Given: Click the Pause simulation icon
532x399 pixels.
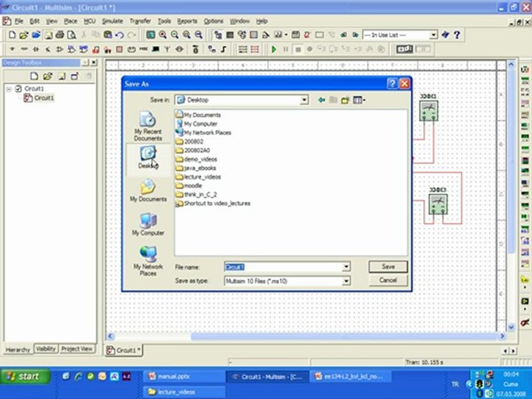Looking at the screenshot, I should 286,49.
